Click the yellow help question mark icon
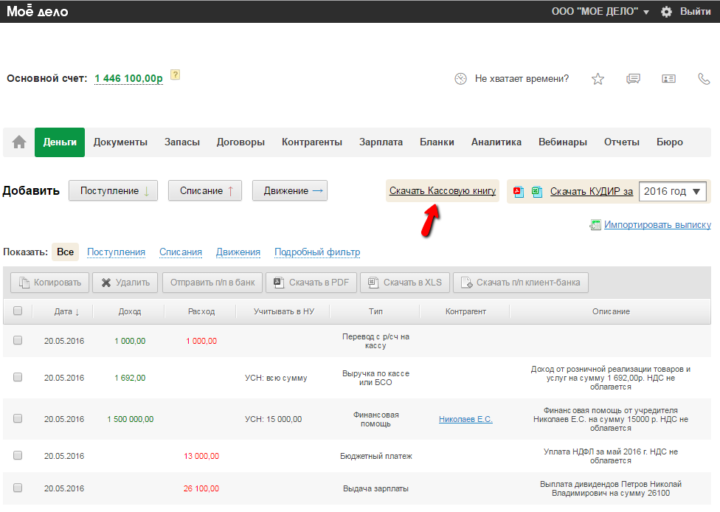Image resolution: width=720 pixels, height=512 pixels. tap(175, 74)
